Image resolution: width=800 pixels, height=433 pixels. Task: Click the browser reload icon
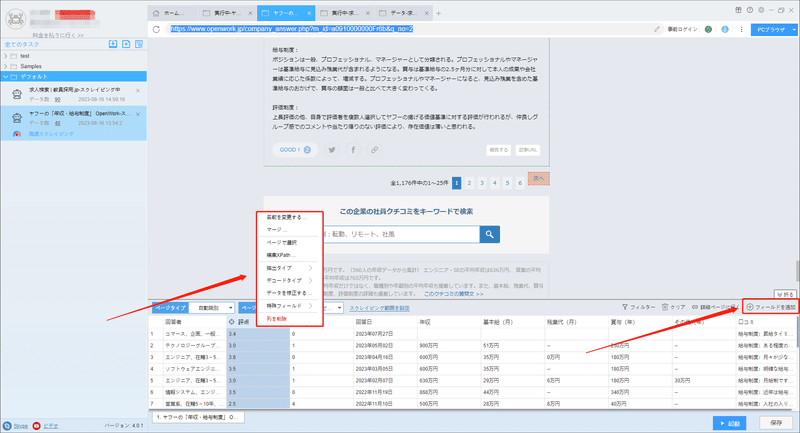tap(157, 30)
